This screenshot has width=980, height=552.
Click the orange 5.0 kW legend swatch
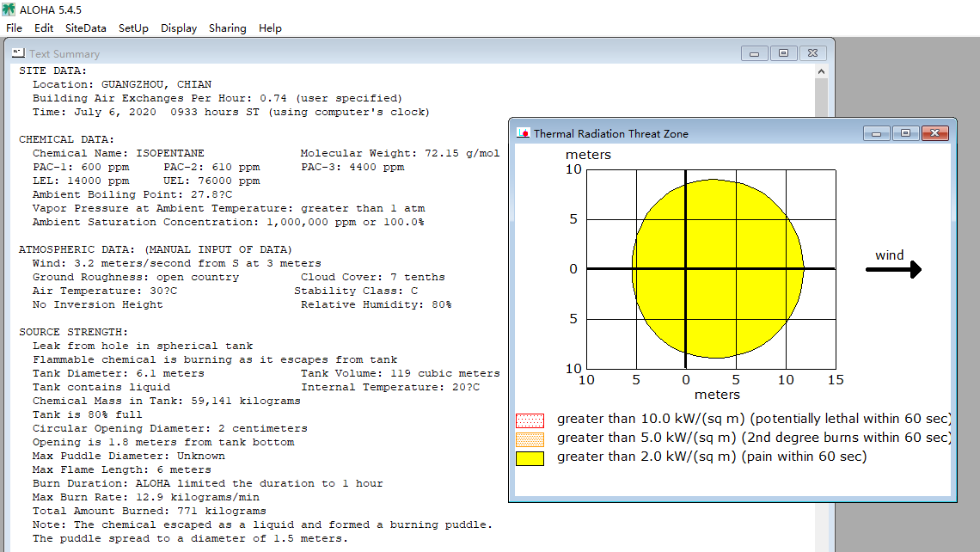[530, 439]
